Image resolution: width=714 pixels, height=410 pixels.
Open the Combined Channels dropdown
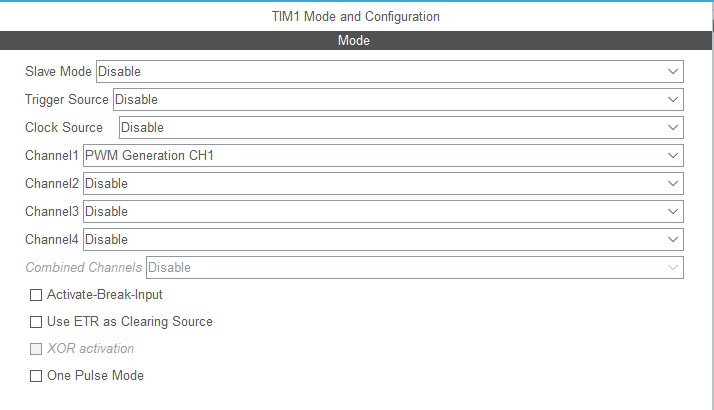click(415, 267)
